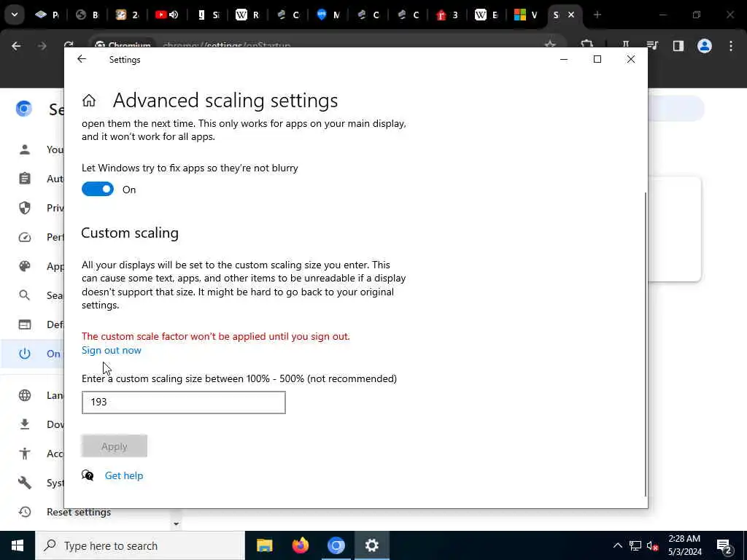
Task: Toggle the Chrome side panel icon
Action: [x=678, y=46]
